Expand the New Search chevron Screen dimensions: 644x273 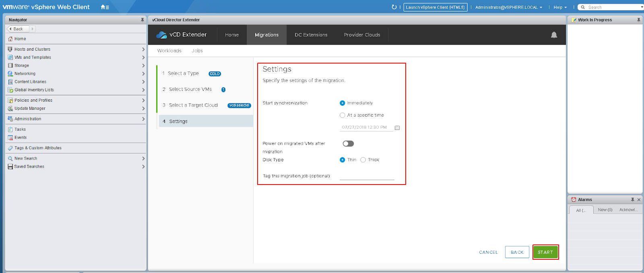coord(143,158)
